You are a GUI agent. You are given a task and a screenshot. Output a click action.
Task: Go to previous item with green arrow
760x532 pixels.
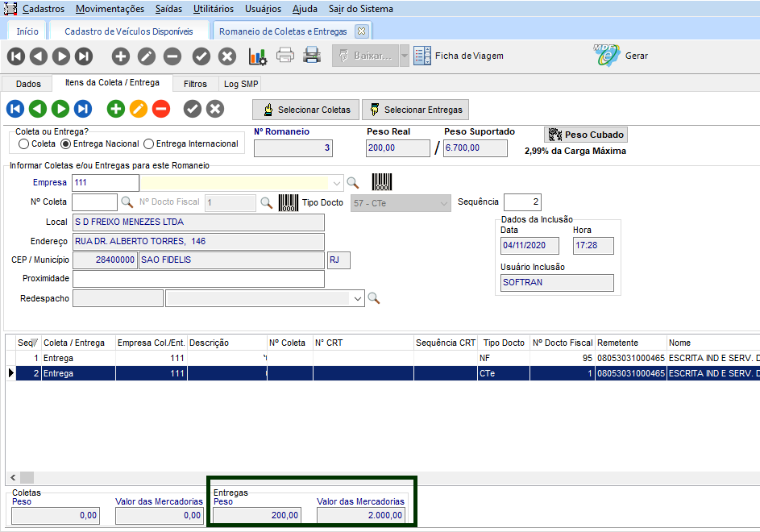38,109
